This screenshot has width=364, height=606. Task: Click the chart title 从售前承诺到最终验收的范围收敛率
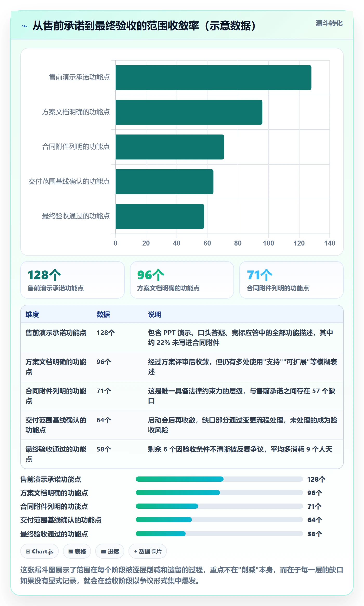pos(144,26)
